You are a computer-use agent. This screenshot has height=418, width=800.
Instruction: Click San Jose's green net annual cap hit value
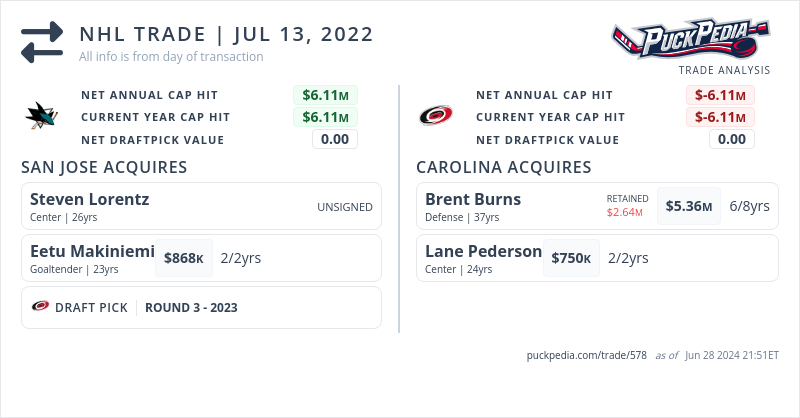click(x=325, y=95)
